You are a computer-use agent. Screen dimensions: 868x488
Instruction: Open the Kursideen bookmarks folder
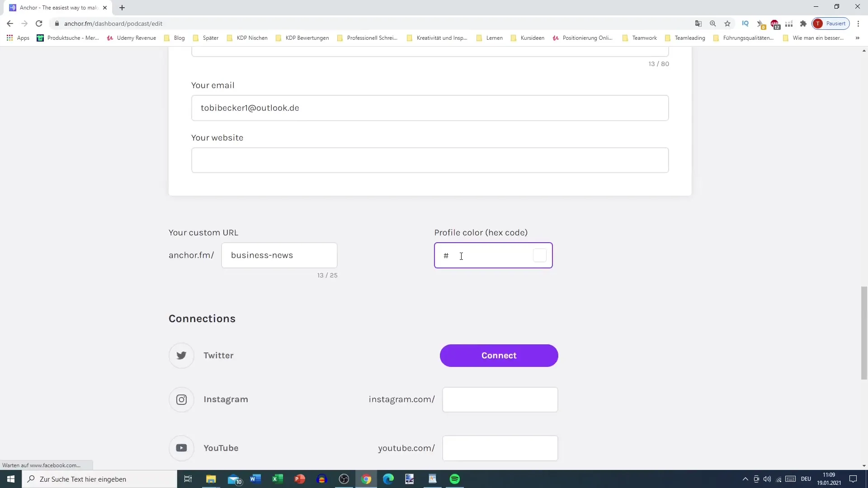(x=528, y=38)
